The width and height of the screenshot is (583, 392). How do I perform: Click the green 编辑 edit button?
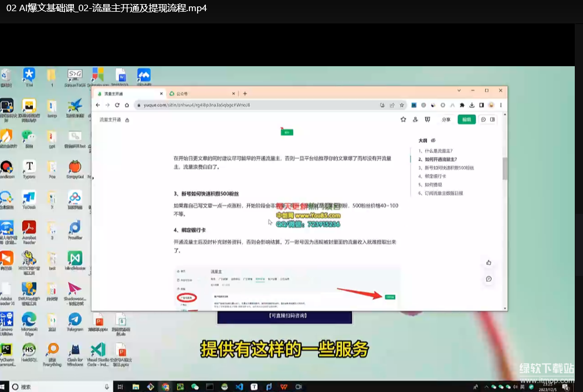(x=467, y=120)
